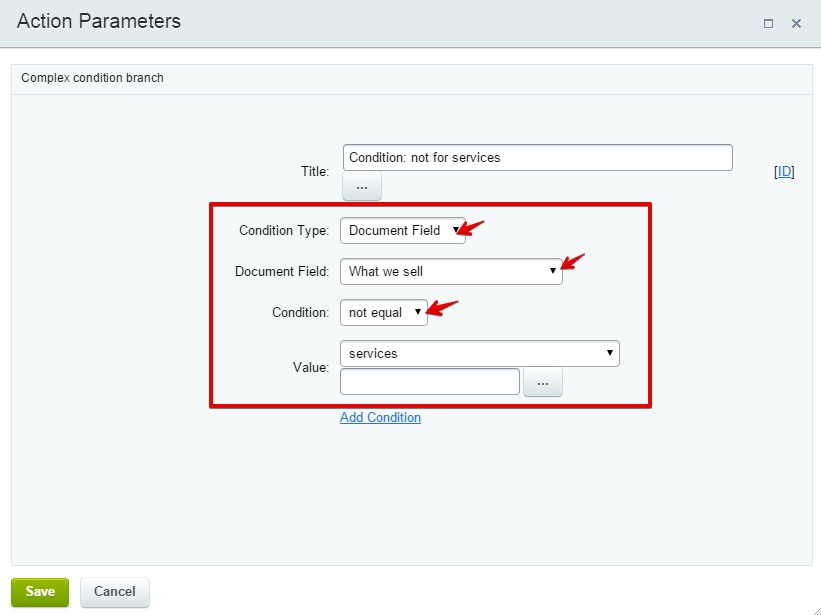Maximize the Action Parameters dialog
The width and height of the screenshot is (821, 615).
click(768, 24)
